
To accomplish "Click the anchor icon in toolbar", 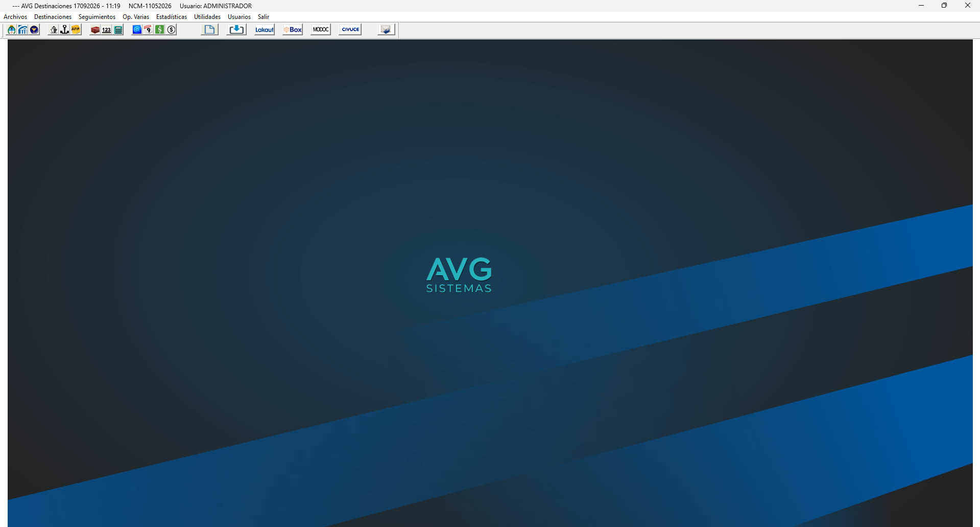I will coord(64,30).
